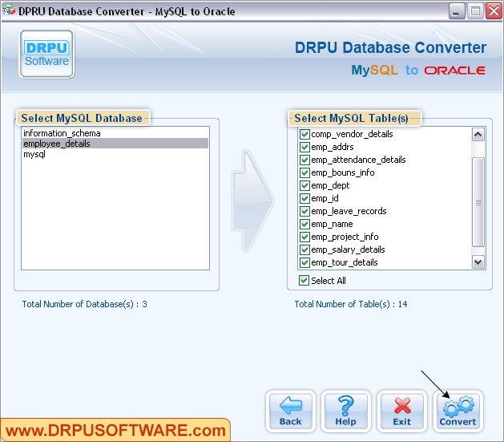Viewport: 504px width, 442px height.
Task: Select the mysql database entry
Action: 115,154
